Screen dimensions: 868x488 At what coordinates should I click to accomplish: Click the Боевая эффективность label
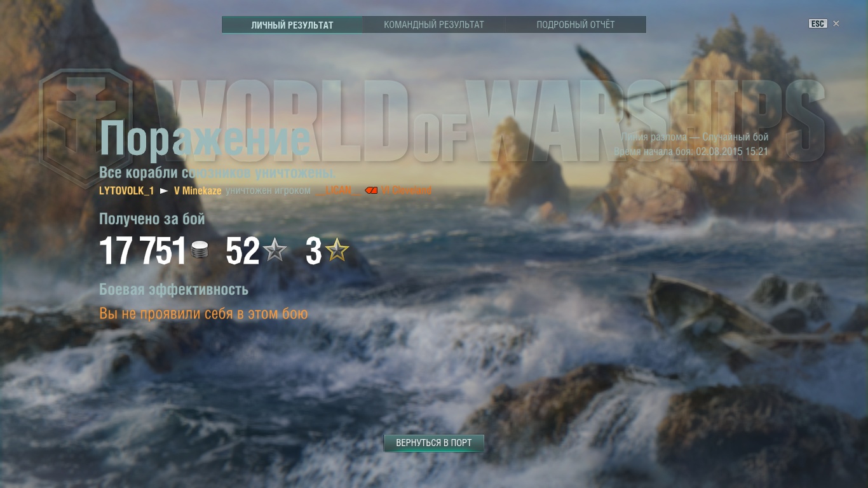coord(173,290)
